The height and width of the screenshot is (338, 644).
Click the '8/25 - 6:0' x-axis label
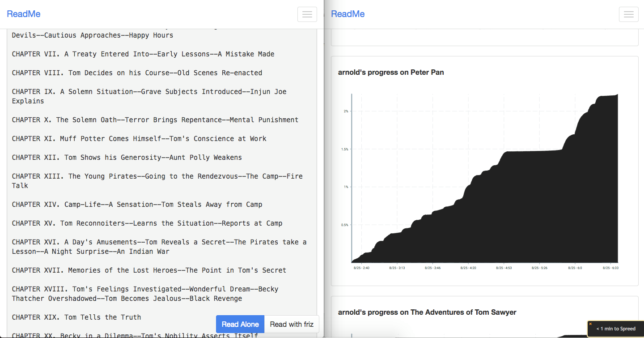[x=575, y=268]
